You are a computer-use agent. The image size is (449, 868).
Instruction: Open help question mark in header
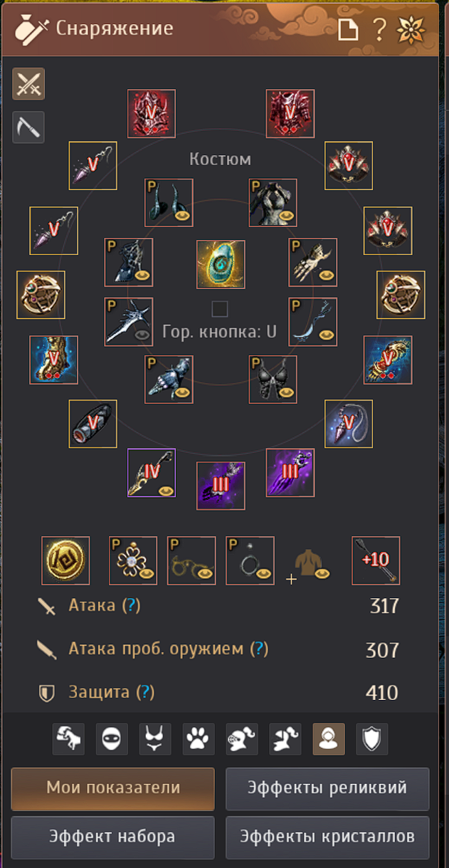[x=379, y=30]
